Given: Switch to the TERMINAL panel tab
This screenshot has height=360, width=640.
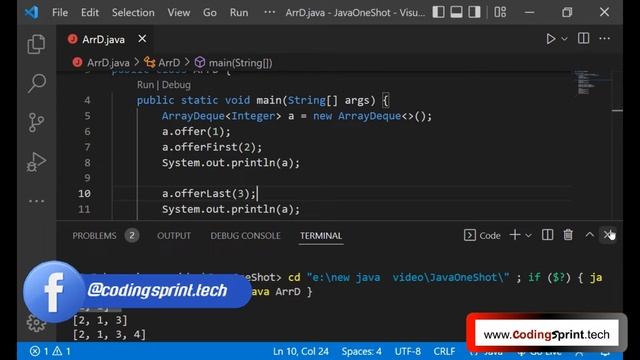Looking at the screenshot, I should coord(321,236).
